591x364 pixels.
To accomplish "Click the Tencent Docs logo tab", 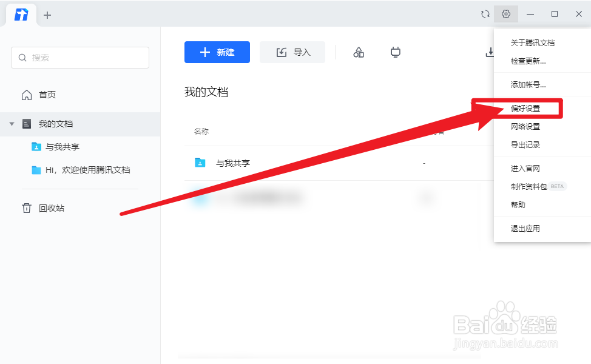I will [x=21, y=15].
